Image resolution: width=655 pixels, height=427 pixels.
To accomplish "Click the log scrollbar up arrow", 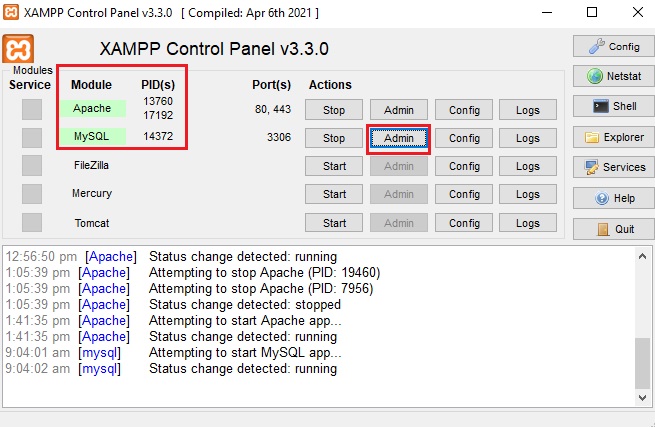I will click(642, 256).
